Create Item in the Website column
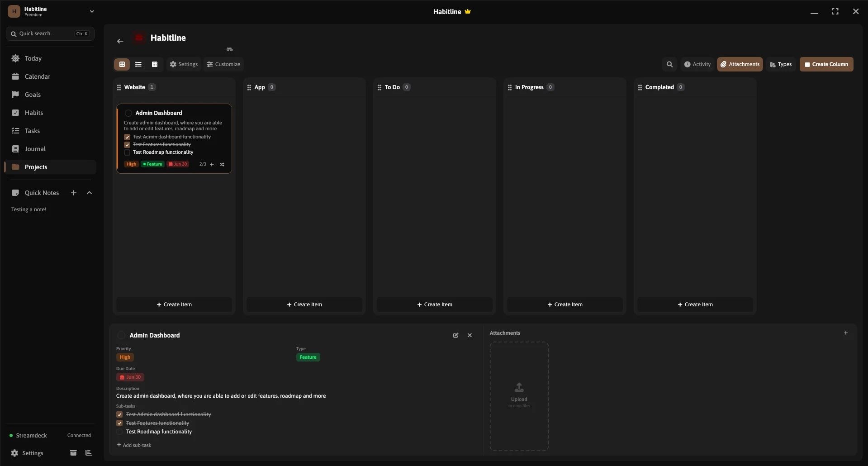The width and height of the screenshot is (868, 466). 174,304
